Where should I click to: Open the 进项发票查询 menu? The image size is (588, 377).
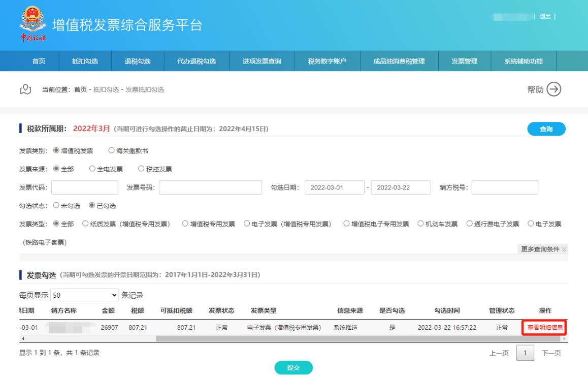click(262, 61)
